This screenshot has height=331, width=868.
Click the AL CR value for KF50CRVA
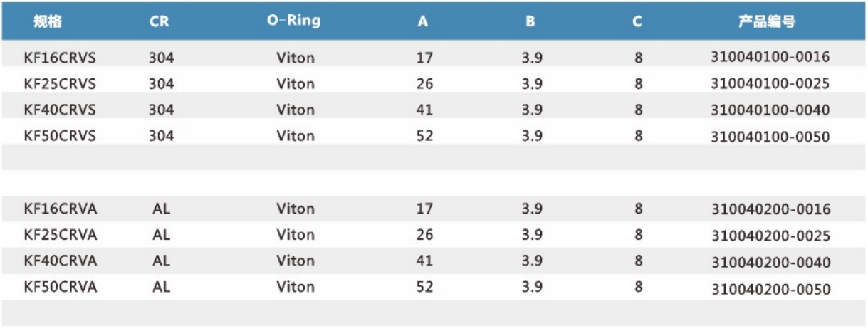(x=161, y=287)
